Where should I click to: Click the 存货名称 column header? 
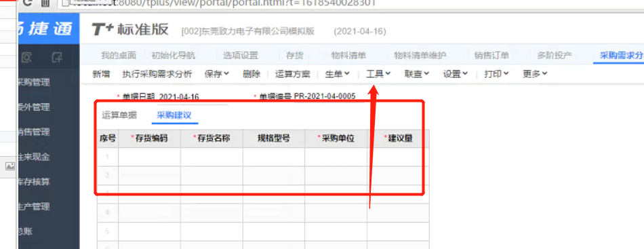point(212,138)
